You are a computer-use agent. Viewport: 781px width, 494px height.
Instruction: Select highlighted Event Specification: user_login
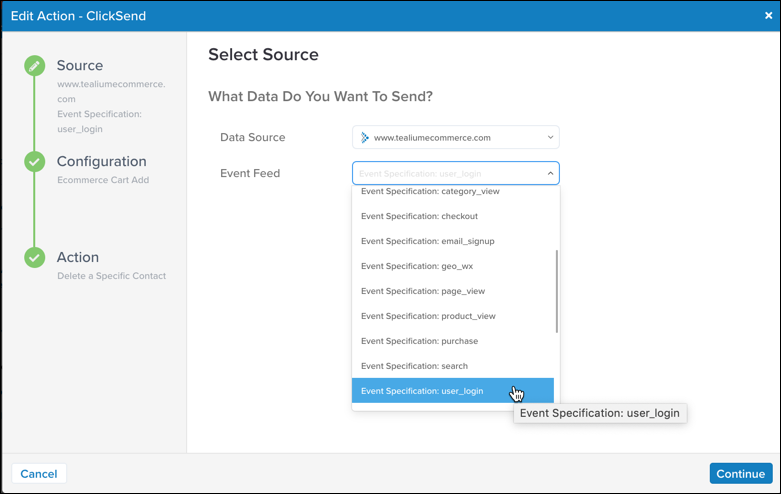pyautogui.click(x=422, y=391)
